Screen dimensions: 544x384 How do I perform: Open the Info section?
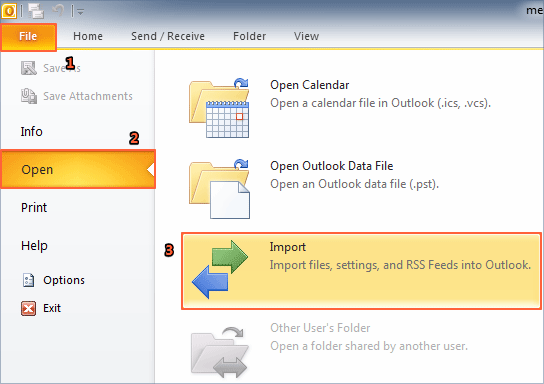click(32, 131)
